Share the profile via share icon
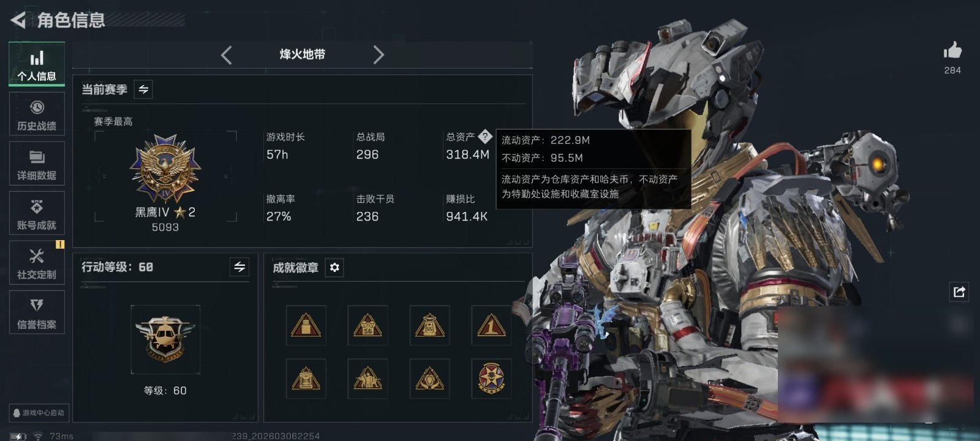980x441 pixels. (x=959, y=292)
